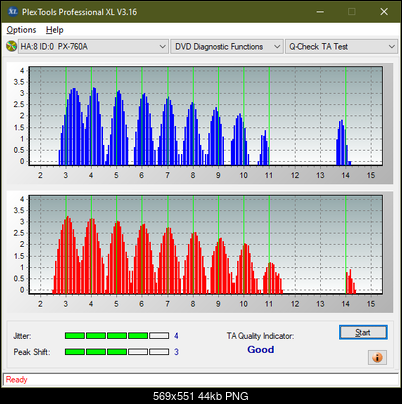Image resolution: width=402 pixels, height=404 pixels.
Task: Click the blue 3T peak in the top graph
Action: click(73, 127)
